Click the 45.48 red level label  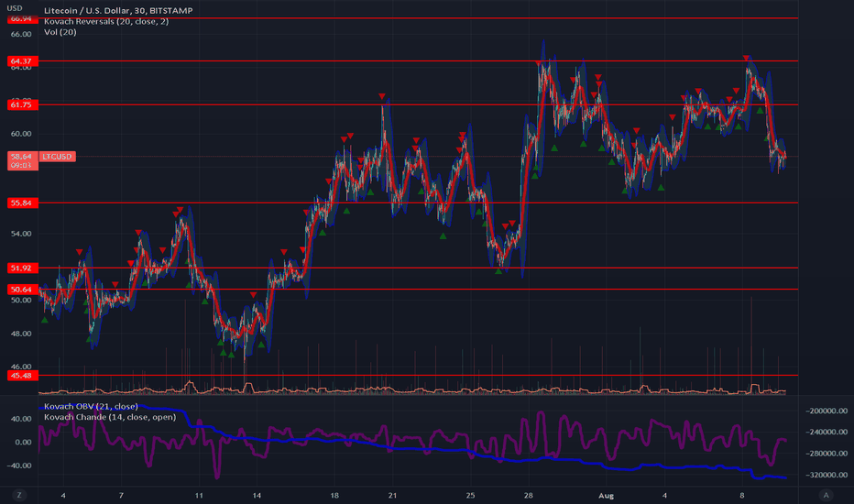pyautogui.click(x=21, y=376)
